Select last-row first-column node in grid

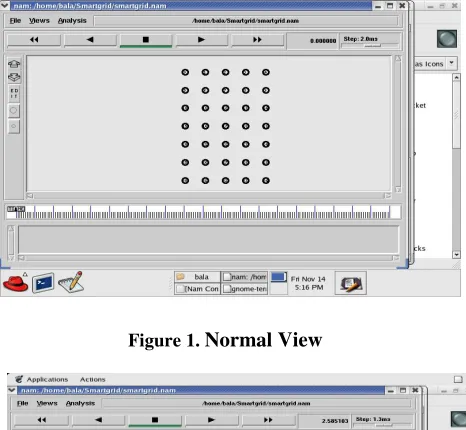[x=185, y=180]
